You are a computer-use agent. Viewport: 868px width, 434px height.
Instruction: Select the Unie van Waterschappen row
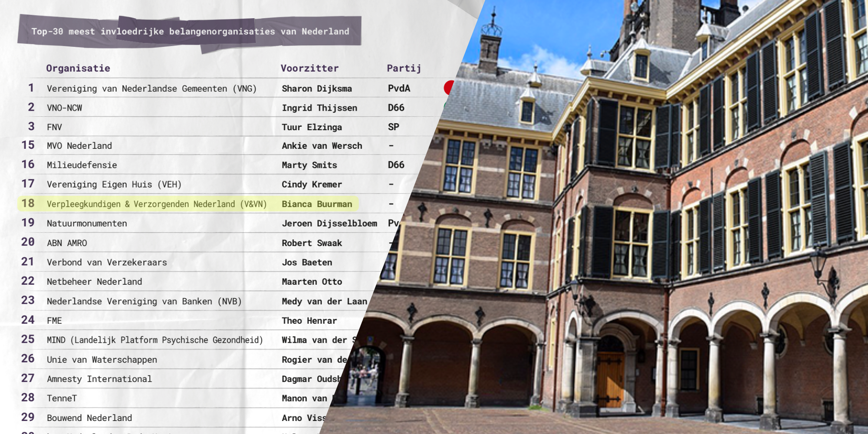click(102, 359)
